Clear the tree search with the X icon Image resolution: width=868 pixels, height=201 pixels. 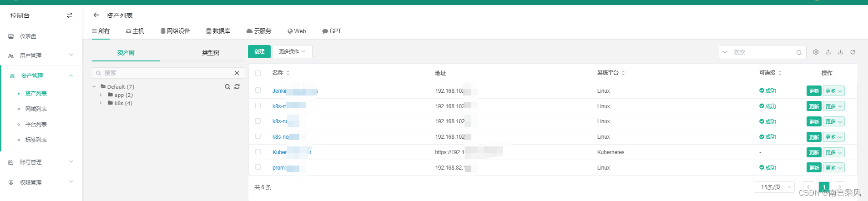pos(237,73)
